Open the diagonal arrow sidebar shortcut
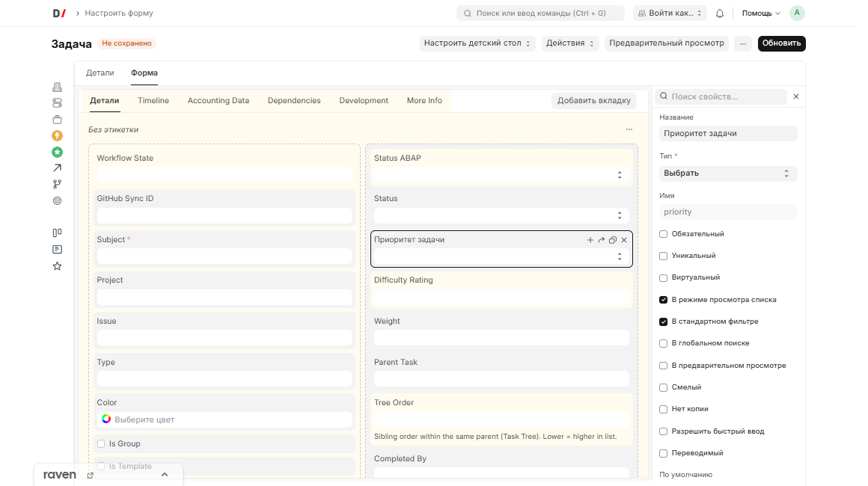Screen dimensions: 868x486 57,168
